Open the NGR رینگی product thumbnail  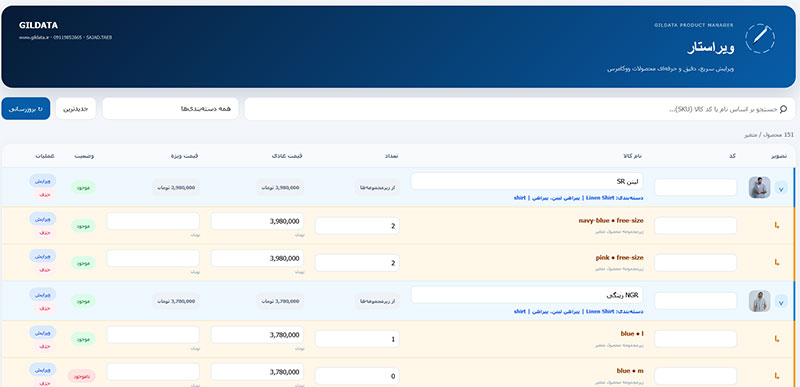pos(759,301)
